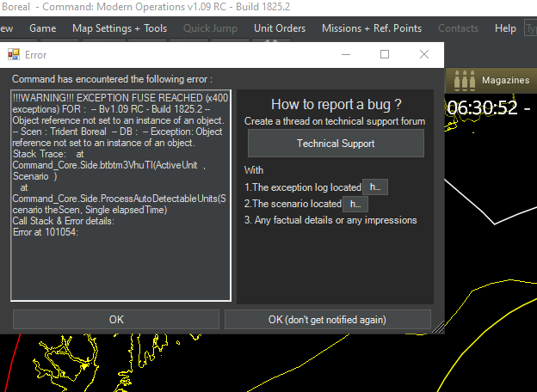
Task: Click 'Command has encountered the following error' label
Action: (112, 79)
